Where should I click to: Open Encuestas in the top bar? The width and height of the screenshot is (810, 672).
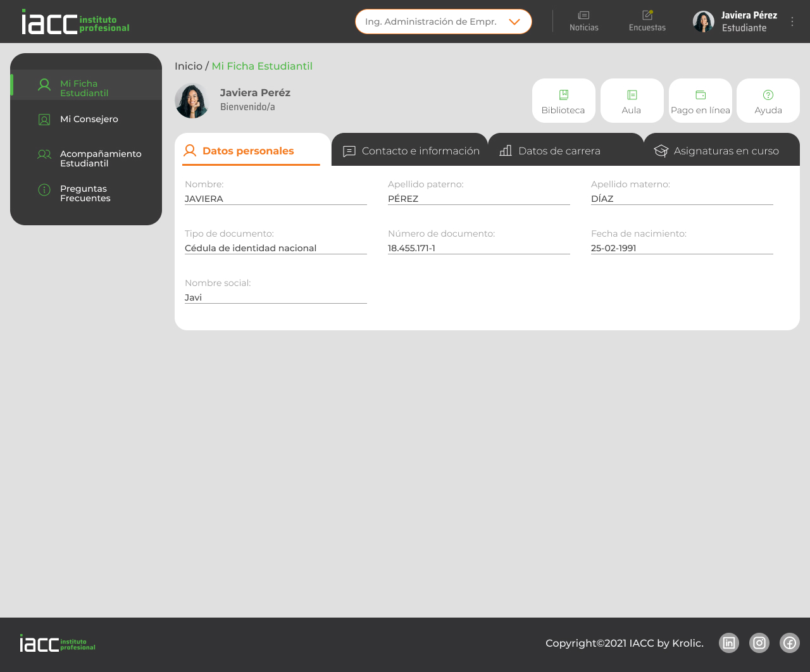click(647, 21)
